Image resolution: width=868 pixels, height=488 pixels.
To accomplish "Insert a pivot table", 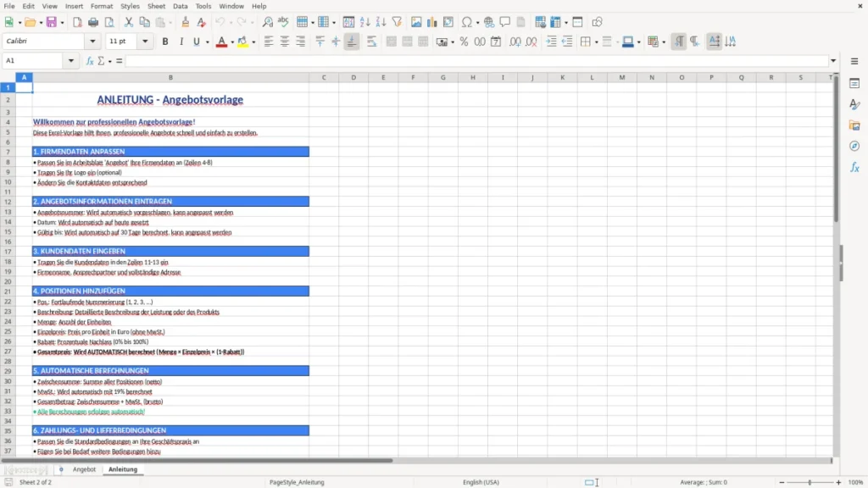I will (x=448, y=22).
